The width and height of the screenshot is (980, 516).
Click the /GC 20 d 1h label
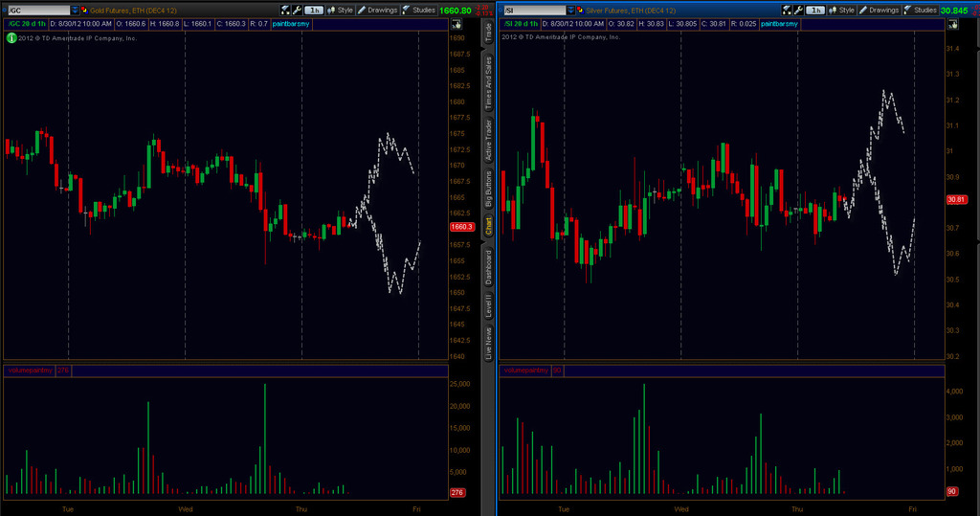(27, 24)
